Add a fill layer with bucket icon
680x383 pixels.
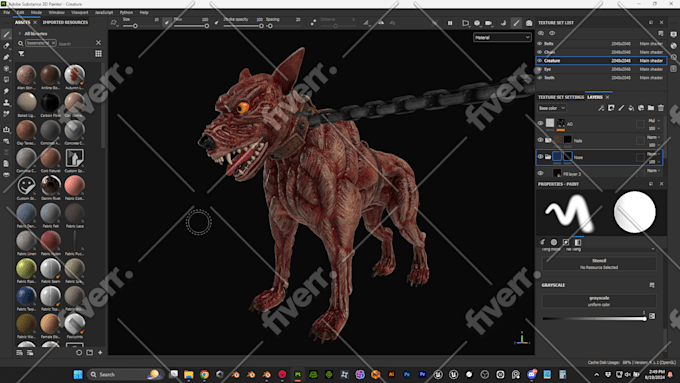tap(631, 108)
